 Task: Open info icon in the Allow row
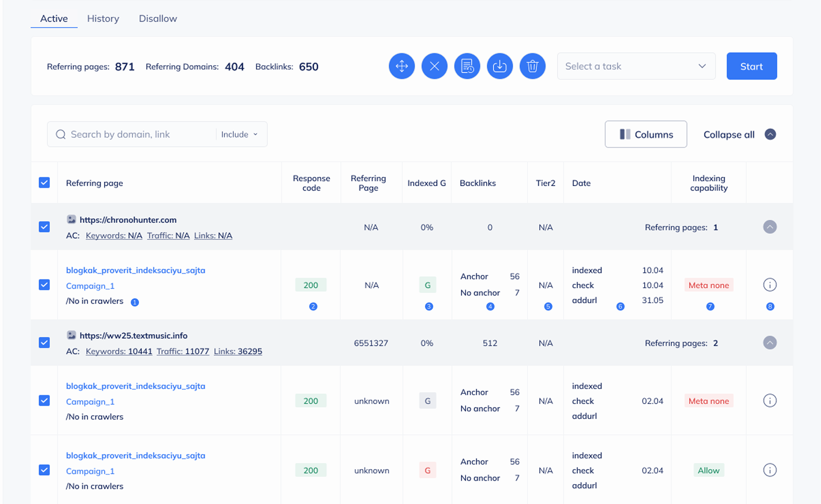click(x=769, y=470)
